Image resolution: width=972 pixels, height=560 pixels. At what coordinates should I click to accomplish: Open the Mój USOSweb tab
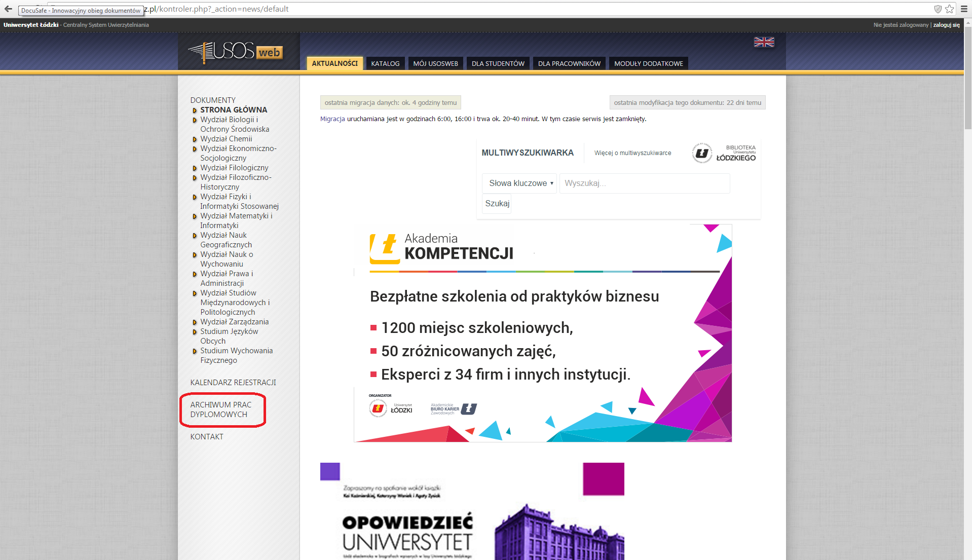[435, 63]
